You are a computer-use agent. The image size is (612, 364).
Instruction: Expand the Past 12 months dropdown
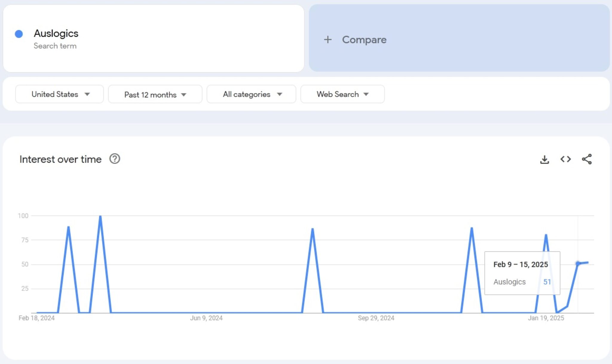(x=155, y=95)
